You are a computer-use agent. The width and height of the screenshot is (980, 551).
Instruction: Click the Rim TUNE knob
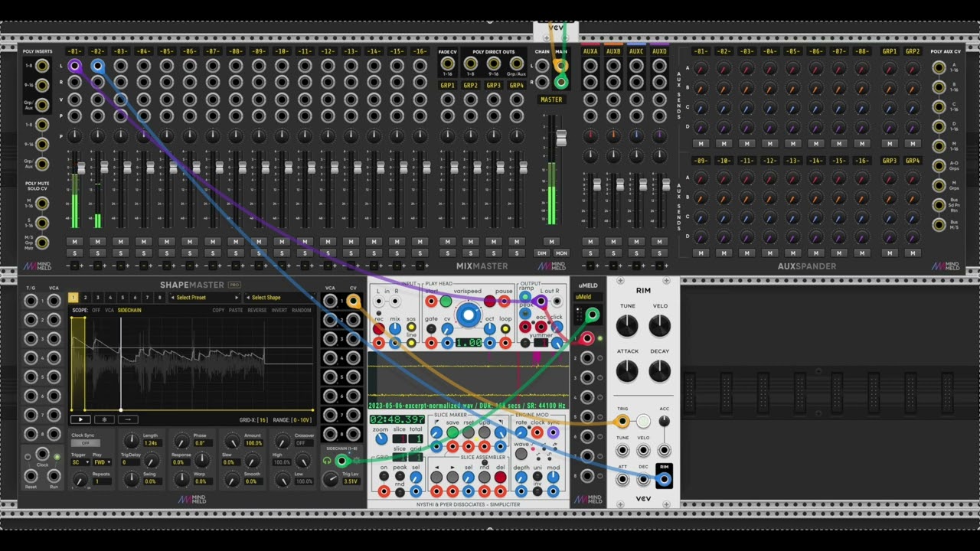(x=627, y=326)
